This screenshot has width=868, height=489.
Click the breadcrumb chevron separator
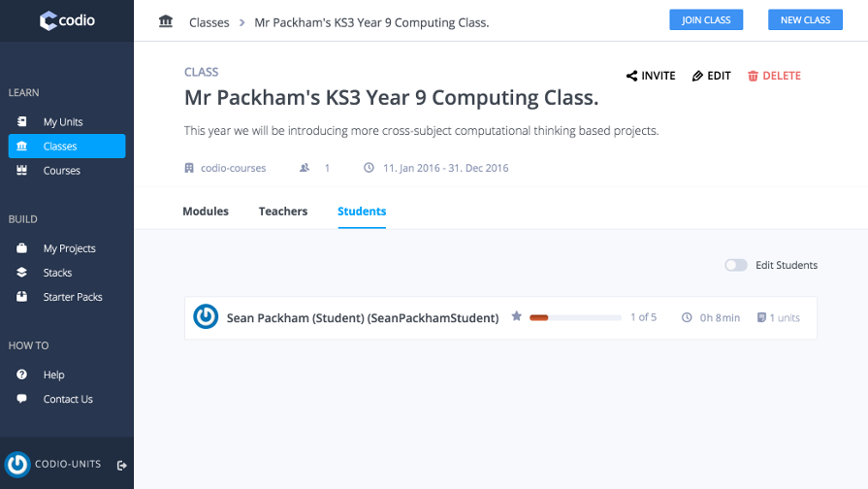pyautogui.click(x=241, y=22)
